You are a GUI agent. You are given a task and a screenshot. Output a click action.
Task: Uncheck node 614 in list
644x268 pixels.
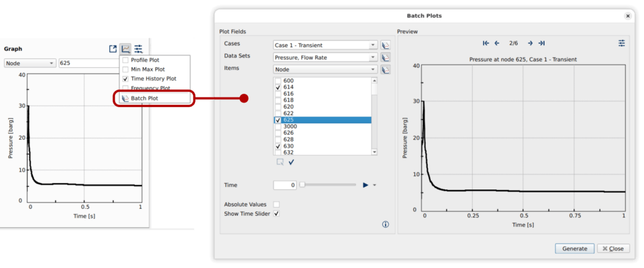click(278, 87)
